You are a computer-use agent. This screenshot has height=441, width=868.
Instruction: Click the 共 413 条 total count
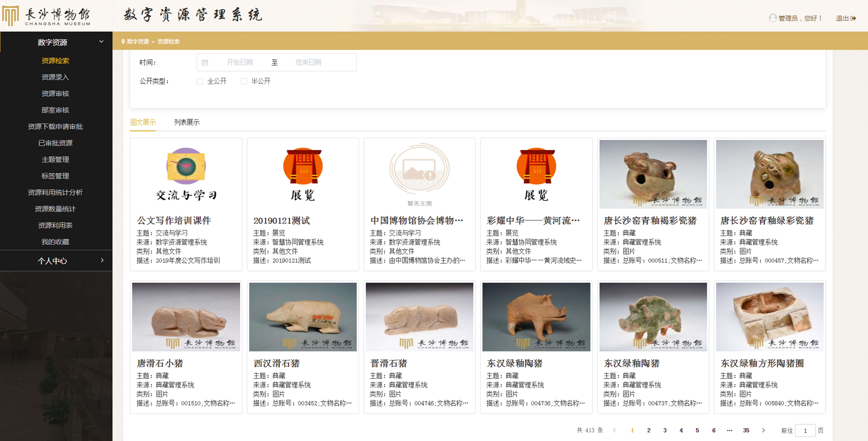590,430
